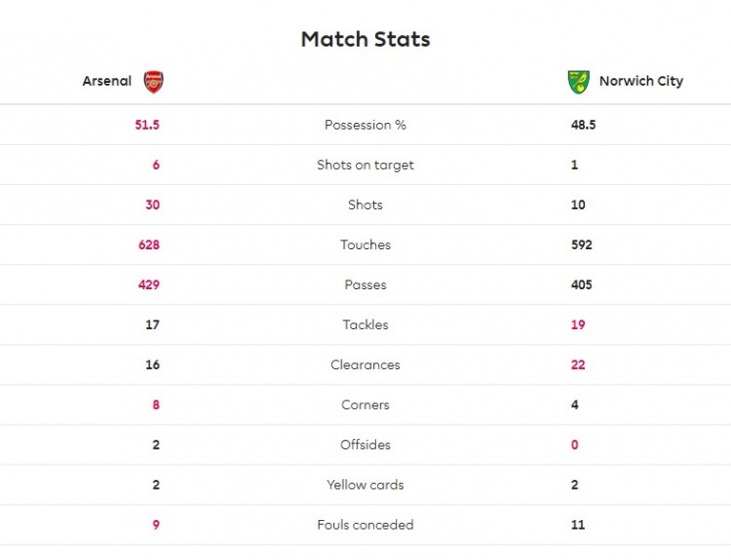
Task: Open the Arsenal team name link
Action: pos(107,82)
